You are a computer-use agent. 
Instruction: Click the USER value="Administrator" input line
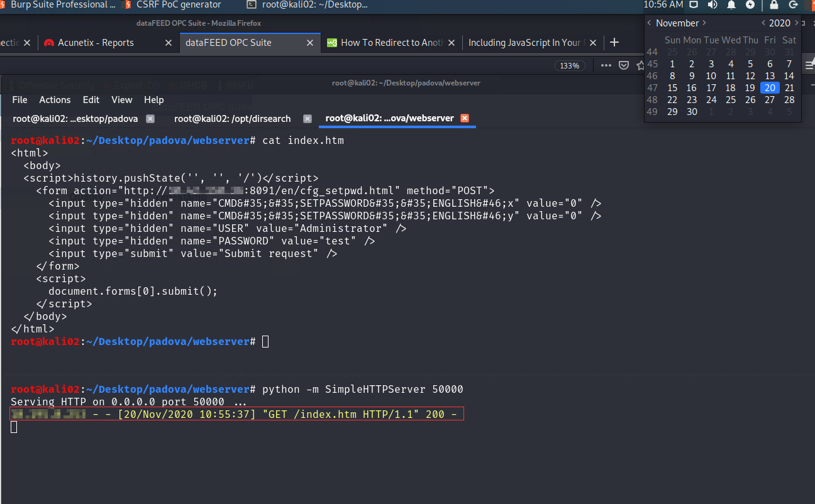[x=228, y=229]
